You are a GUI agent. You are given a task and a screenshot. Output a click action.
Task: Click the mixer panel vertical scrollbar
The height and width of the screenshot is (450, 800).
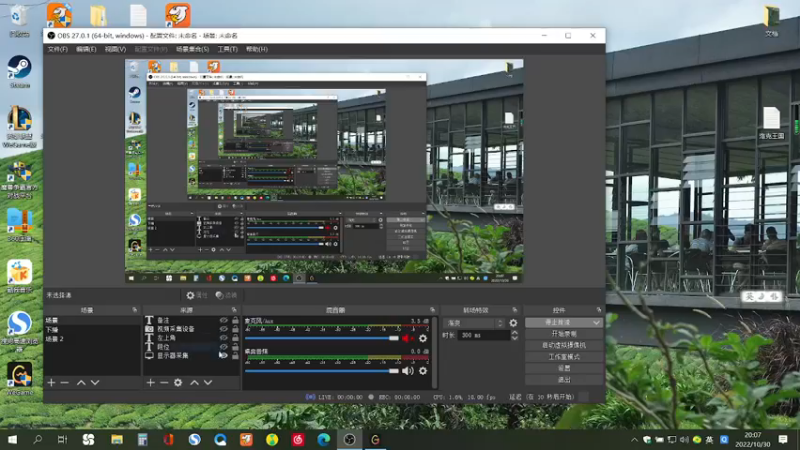pyautogui.click(x=435, y=352)
